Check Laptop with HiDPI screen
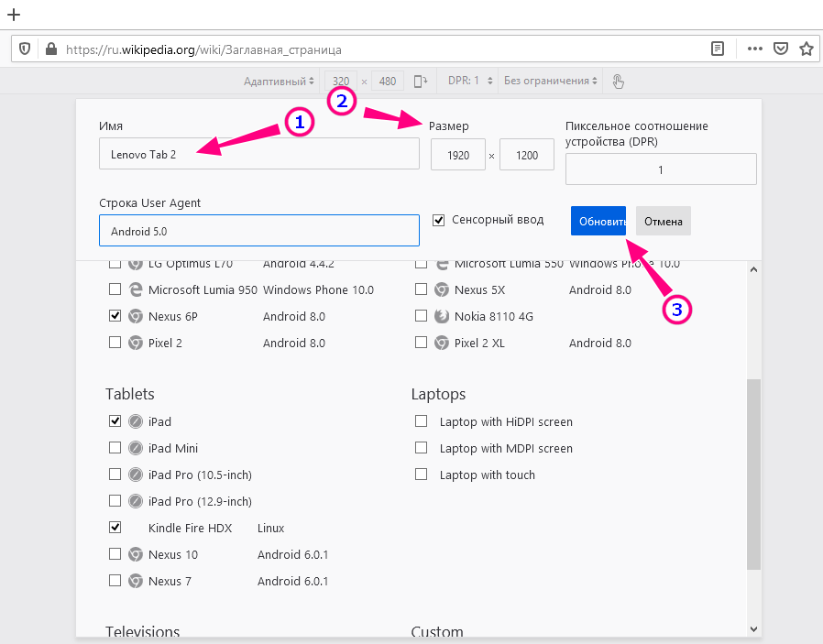 (x=421, y=421)
